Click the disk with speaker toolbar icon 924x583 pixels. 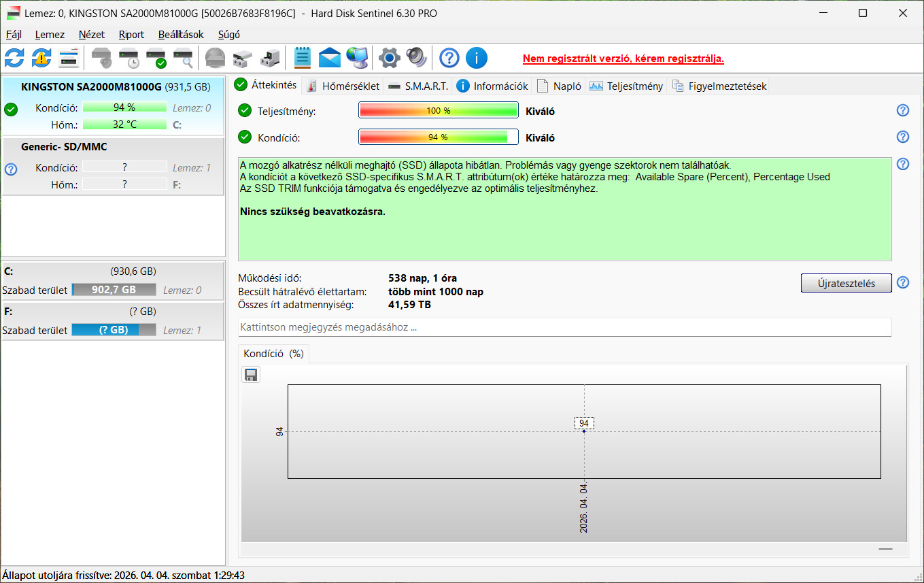pyautogui.click(x=101, y=58)
